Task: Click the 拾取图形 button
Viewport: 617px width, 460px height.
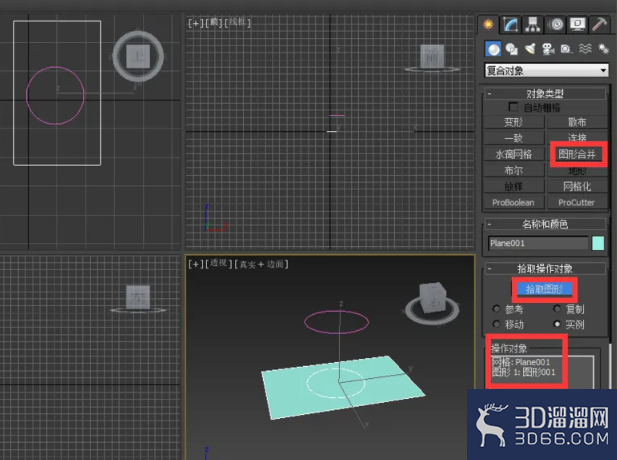Action: [x=545, y=290]
